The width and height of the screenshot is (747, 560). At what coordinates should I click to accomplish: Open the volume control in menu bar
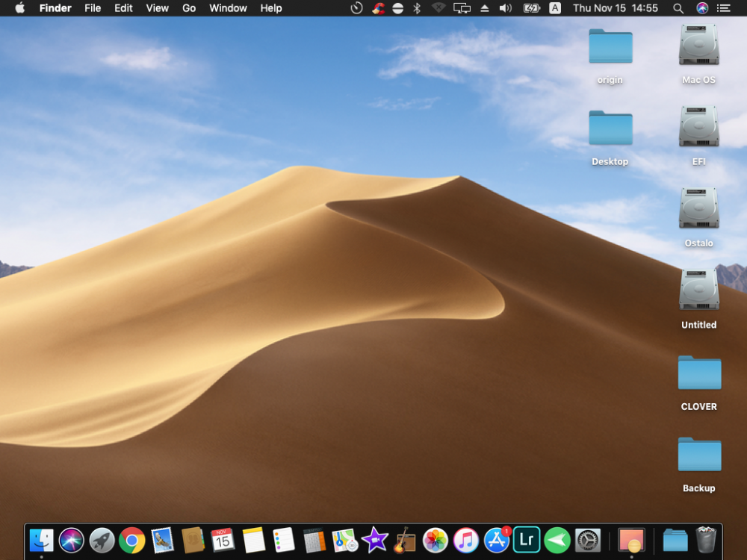coord(506,8)
